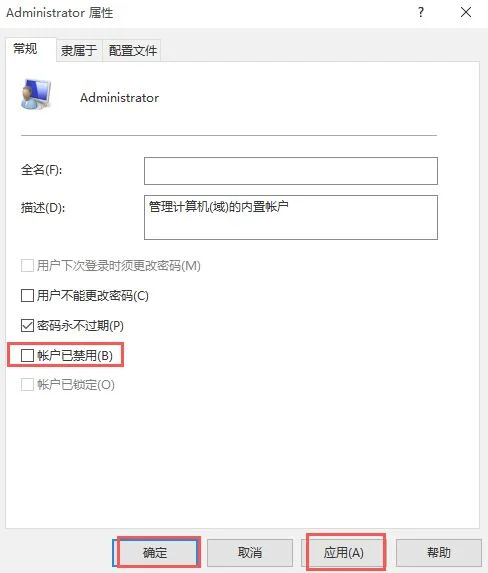The image size is (488, 573).
Task: Open help with the 帮助 button
Action: [x=439, y=553]
